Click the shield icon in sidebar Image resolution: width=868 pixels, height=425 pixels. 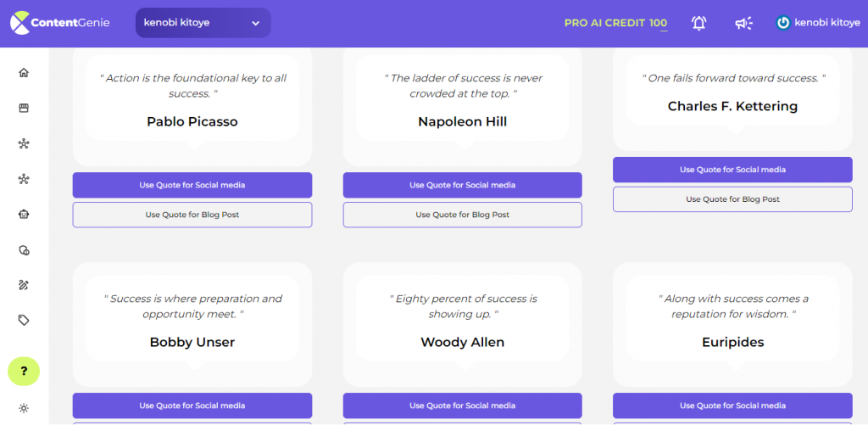(23, 250)
